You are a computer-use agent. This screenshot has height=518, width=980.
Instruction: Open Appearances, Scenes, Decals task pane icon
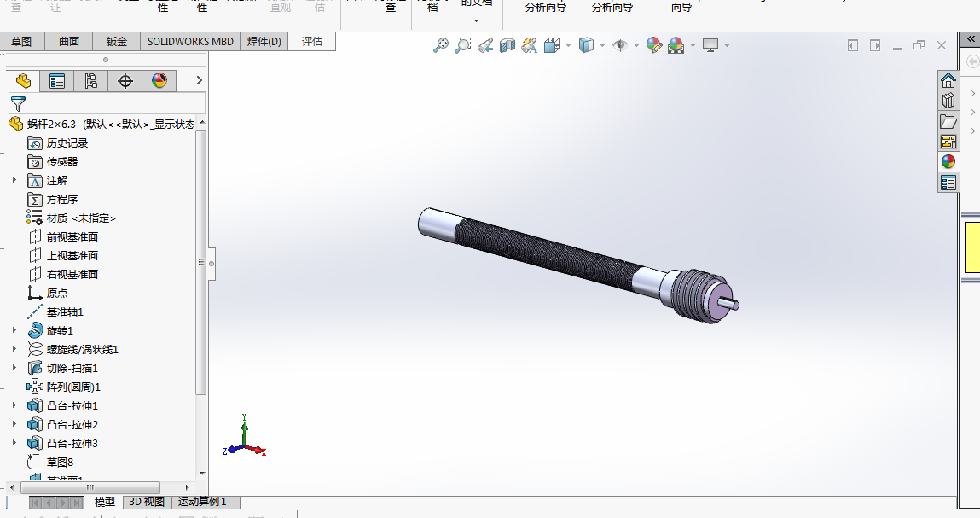[x=948, y=161]
